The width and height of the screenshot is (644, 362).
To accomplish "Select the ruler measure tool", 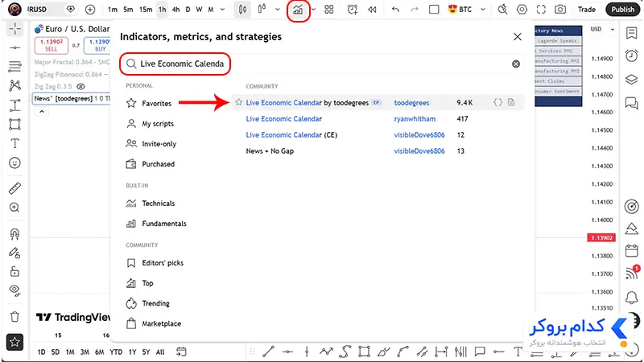I will (14, 188).
